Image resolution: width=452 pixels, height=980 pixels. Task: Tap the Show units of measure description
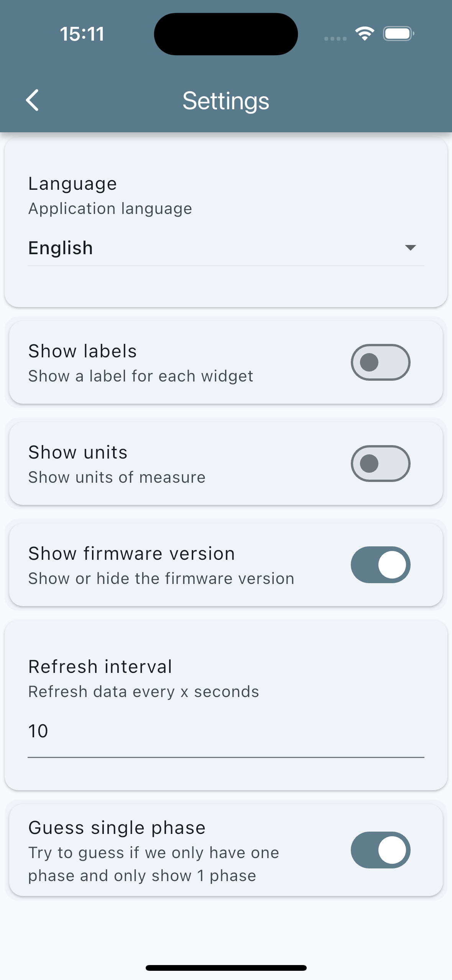point(117,477)
